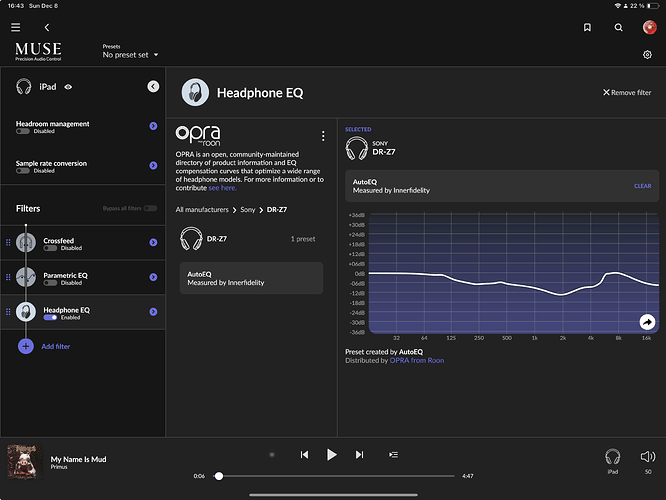The width and height of the screenshot is (666, 500).
Task: Open bookmarks with the bookmark icon
Action: [587, 28]
